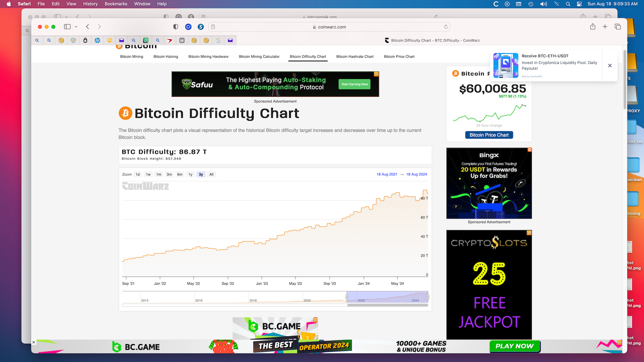Click the orange Bitcoin logo beside title
644x362 pixels.
(125, 113)
